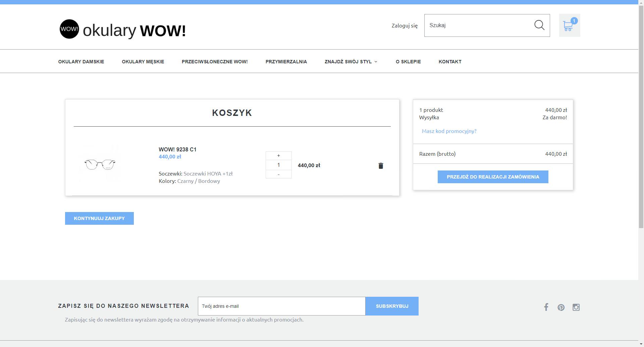Expand the Znajdź swój styl menu
This screenshot has width=644, height=347.
coord(351,62)
